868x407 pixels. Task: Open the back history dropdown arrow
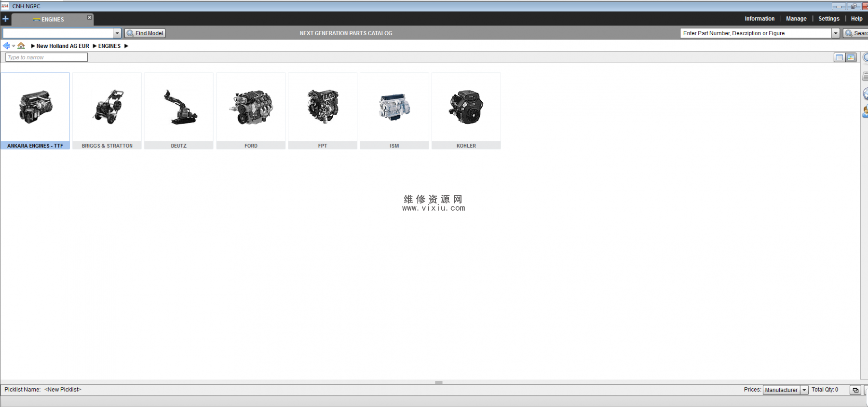pyautogui.click(x=14, y=46)
